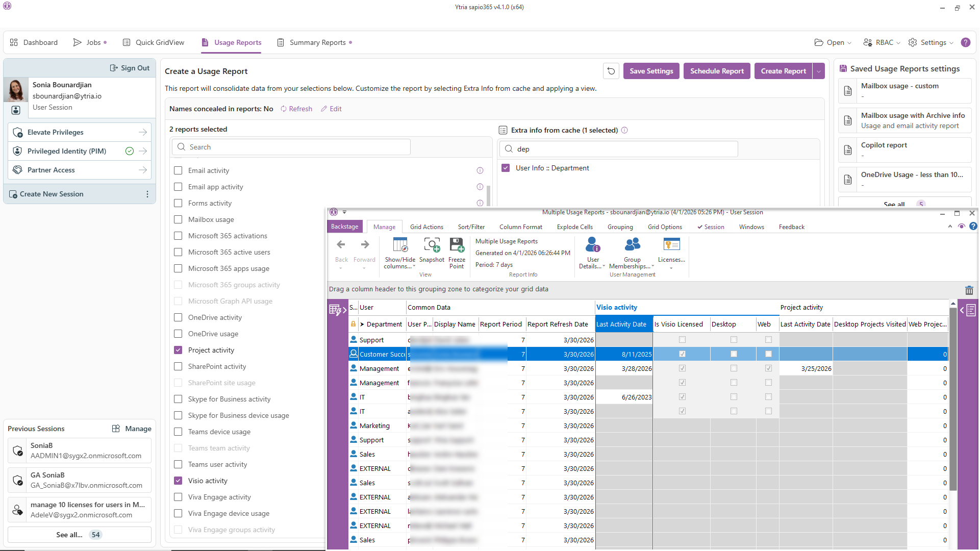Click the Schedule Report button
This screenshot has height=551, width=980.
(x=717, y=71)
